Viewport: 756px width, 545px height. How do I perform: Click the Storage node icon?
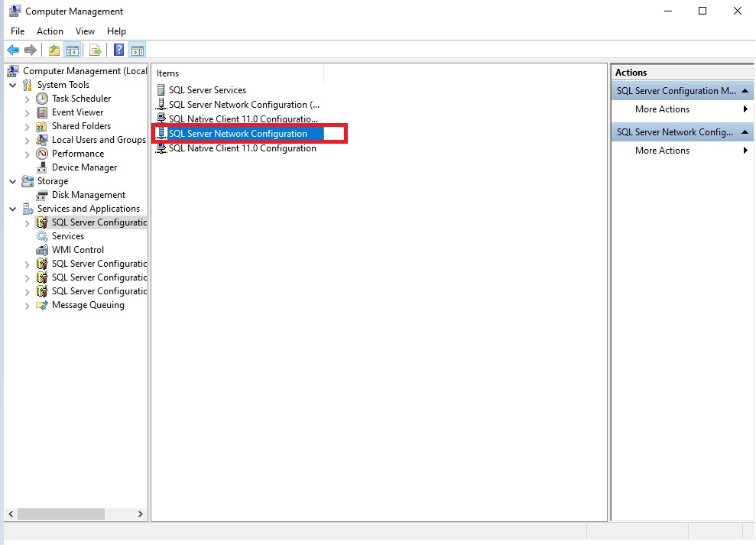28,181
